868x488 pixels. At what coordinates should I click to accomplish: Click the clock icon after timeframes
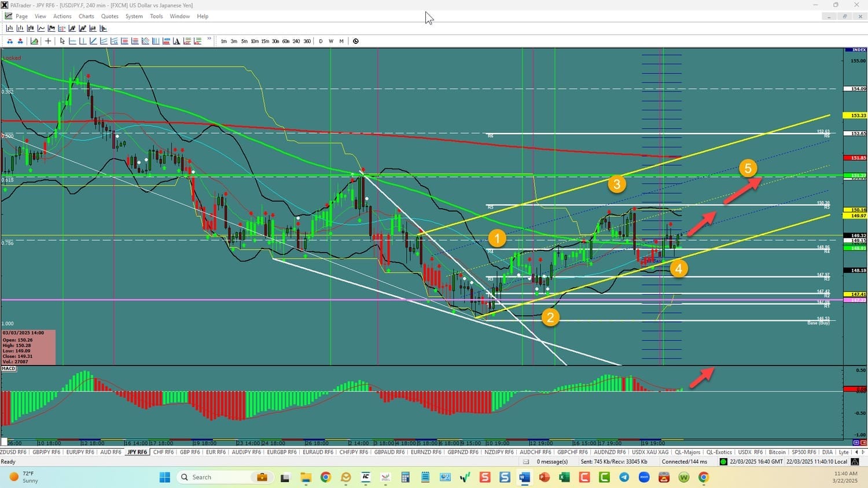click(x=356, y=41)
